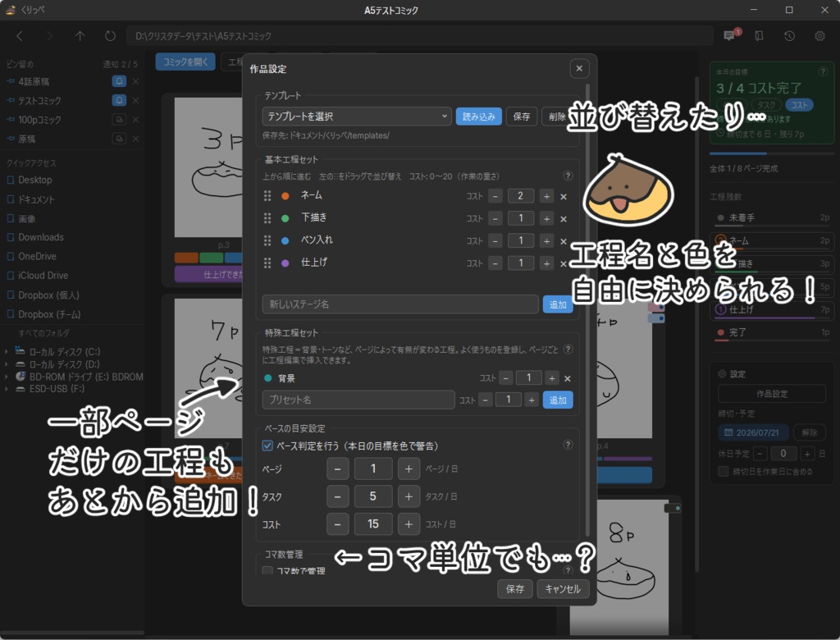Pick the orange color dot for ネーム
Image resolution: width=840 pixels, height=640 pixels.
pos(285,196)
